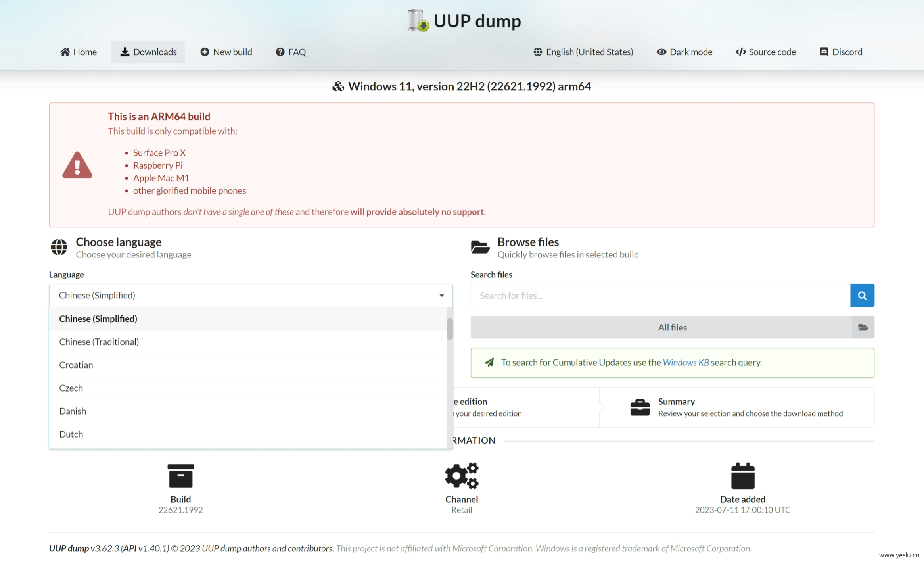Select Croatian from the language list
Viewport: 924px width, 563px height.
248,365
